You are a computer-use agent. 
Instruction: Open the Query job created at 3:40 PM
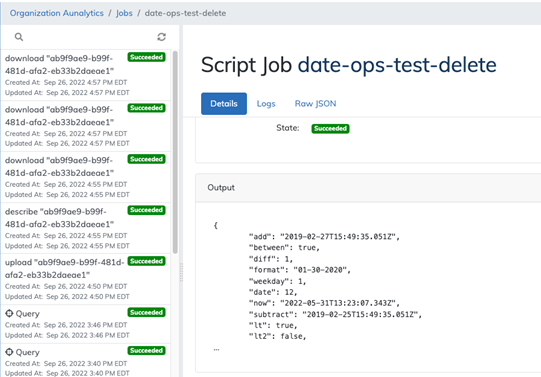tap(86, 360)
